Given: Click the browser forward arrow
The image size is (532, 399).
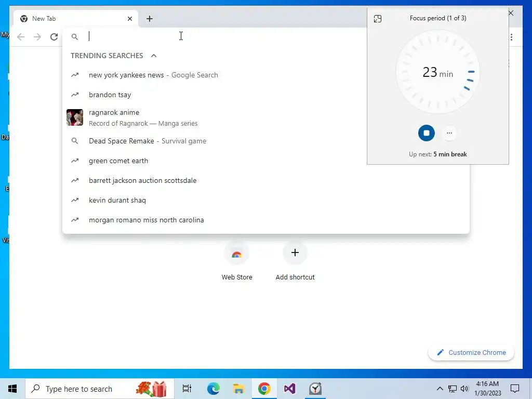Looking at the screenshot, I should (x=37, y=37).
